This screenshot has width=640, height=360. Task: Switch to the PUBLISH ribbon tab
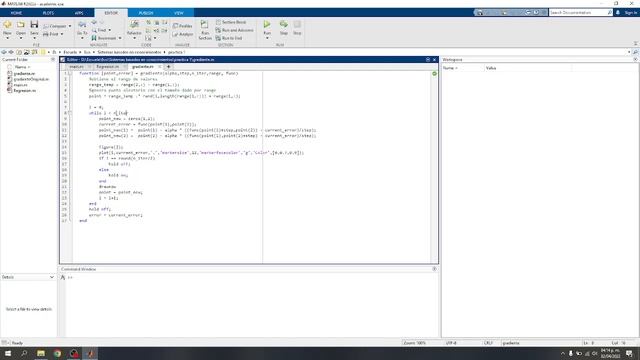[x=146, y=13]
